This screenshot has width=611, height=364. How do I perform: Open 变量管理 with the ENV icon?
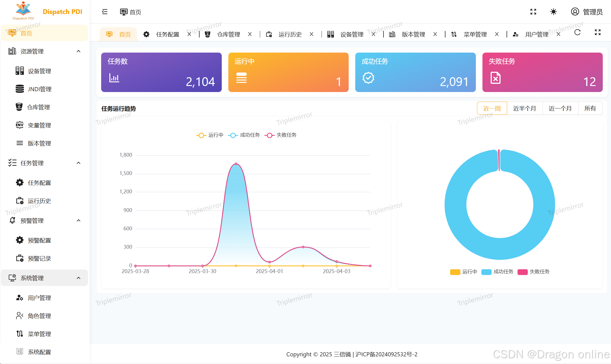(x=39, y=125)
